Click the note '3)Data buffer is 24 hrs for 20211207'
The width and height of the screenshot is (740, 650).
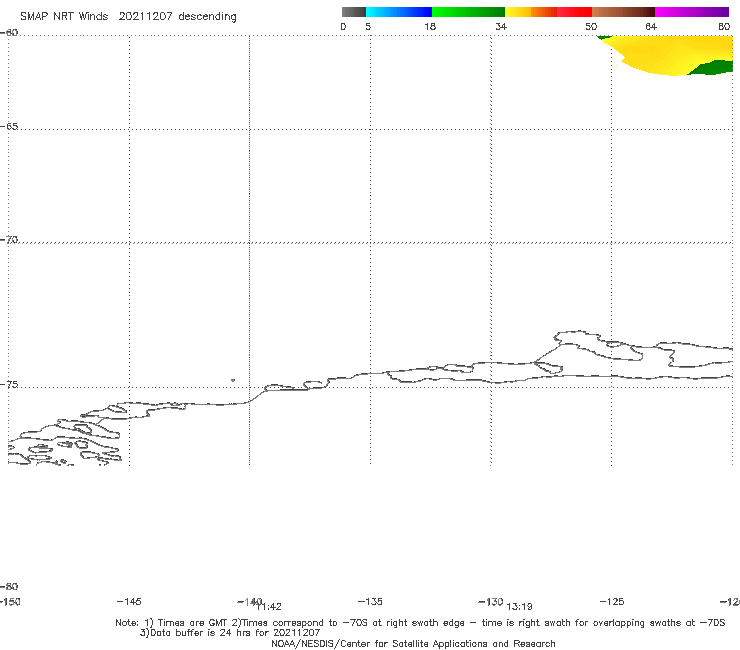pyautogui.click(x=230, y=633)
